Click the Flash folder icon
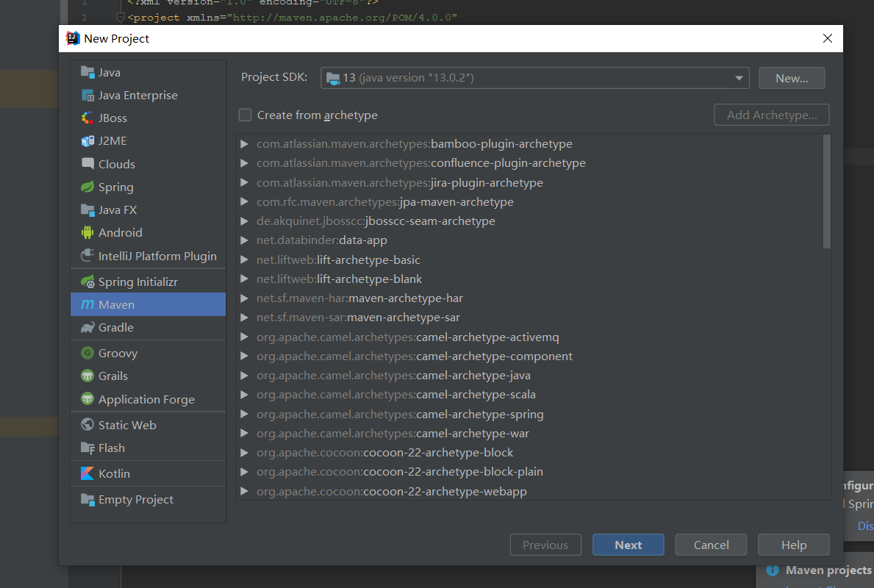 (x=87, y=448)
